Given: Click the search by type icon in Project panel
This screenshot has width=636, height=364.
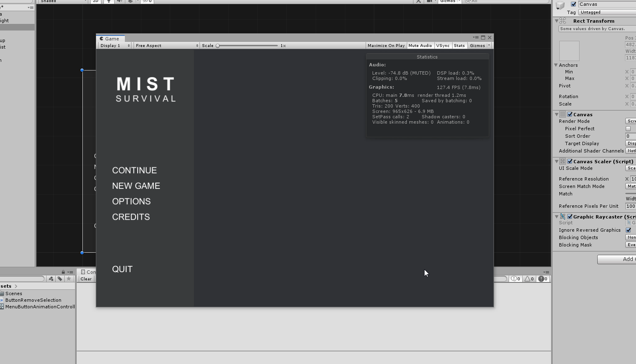Looking at the screenshot, I should (x=51, y=279).
